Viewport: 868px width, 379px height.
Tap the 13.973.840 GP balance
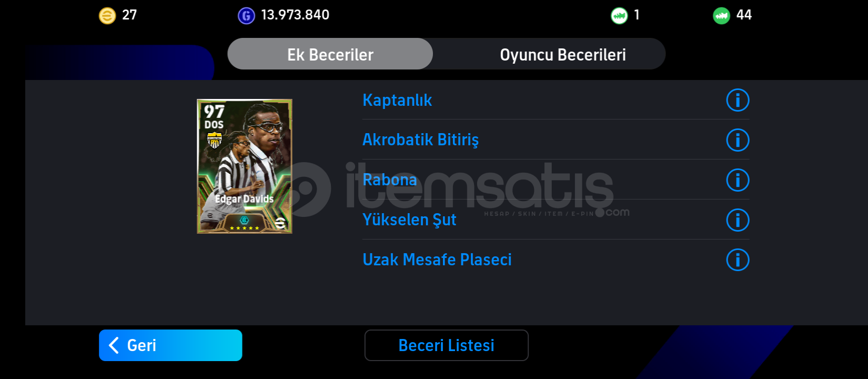click(295, 15)
